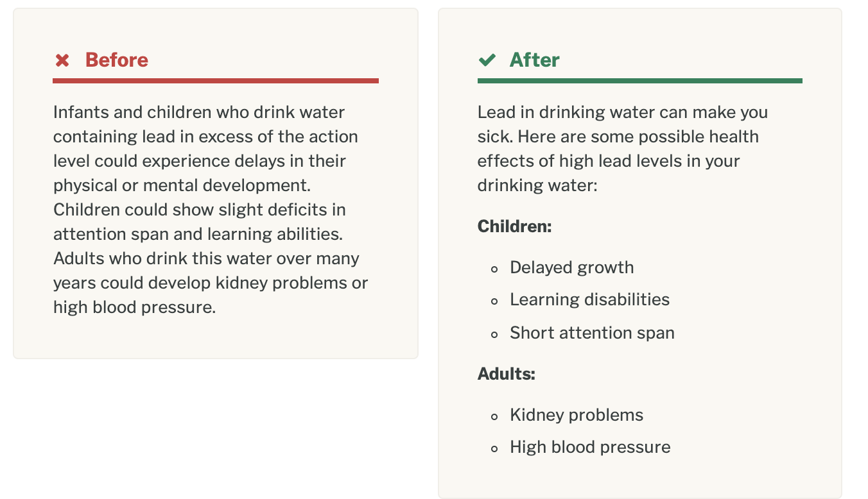Click the red X icon beside Before
Screen dimensions: 868x499
pos(62,60)
